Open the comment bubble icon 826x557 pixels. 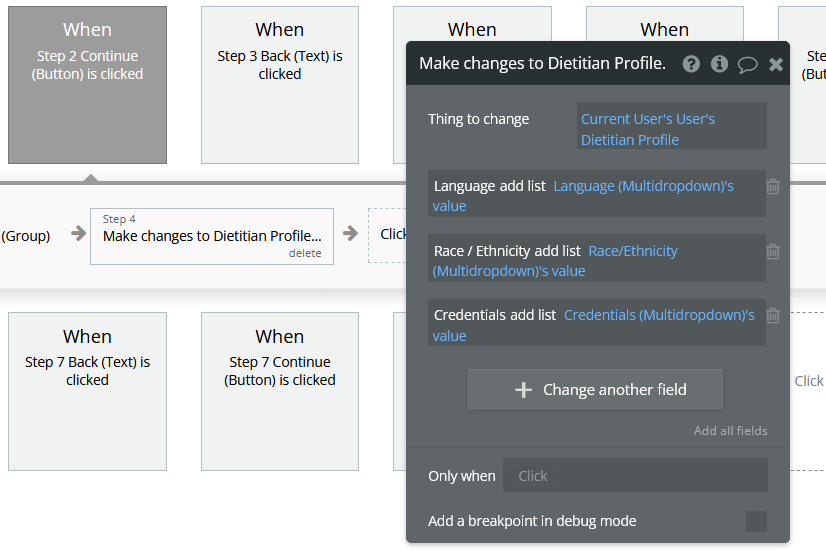coord(747,64)
